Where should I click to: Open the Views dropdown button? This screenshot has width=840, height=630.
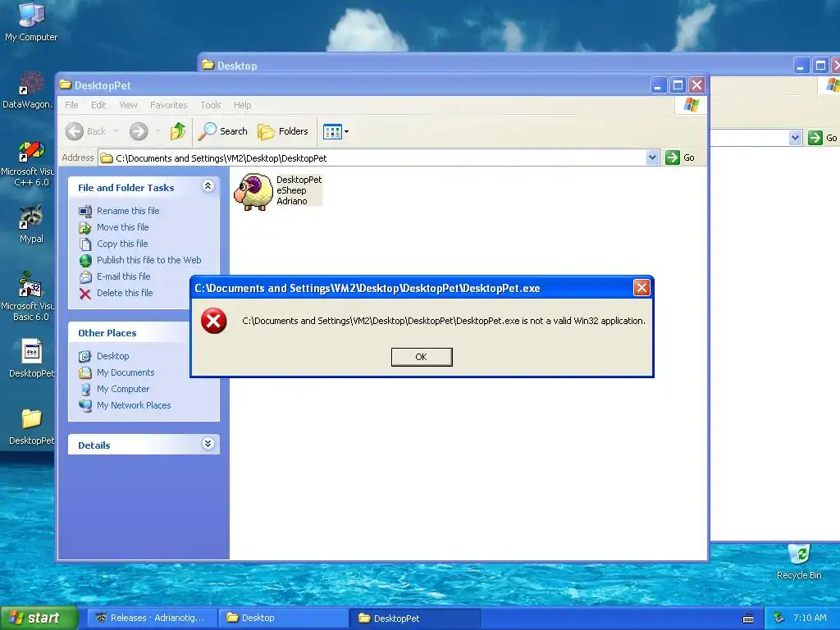pos(336,131)
